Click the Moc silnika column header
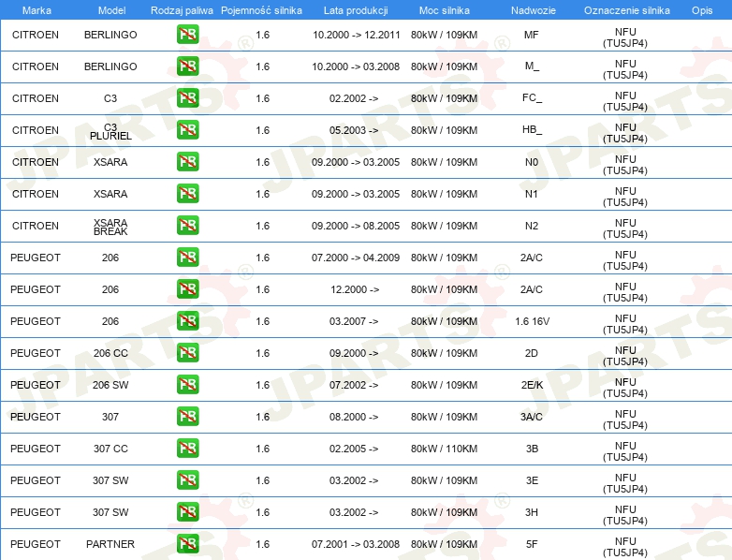Image resolution: width=732 pixels, height=560 pixels. (445, 10)
